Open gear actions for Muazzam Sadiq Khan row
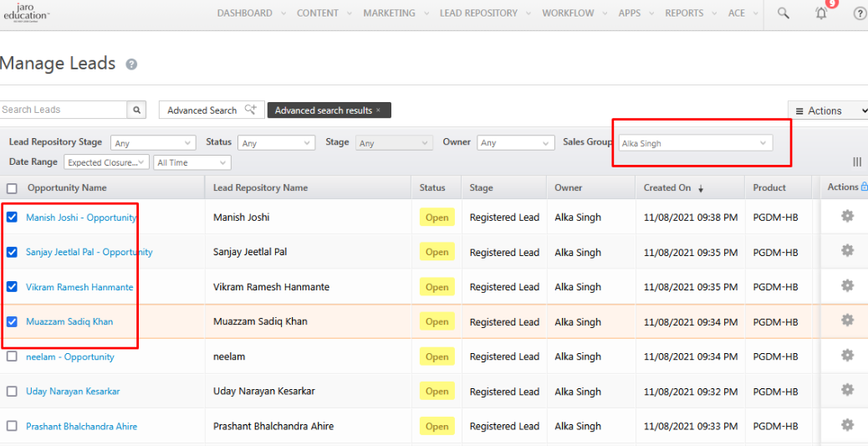Viewport: 868px width, 446px height. (x=847, y=320)
